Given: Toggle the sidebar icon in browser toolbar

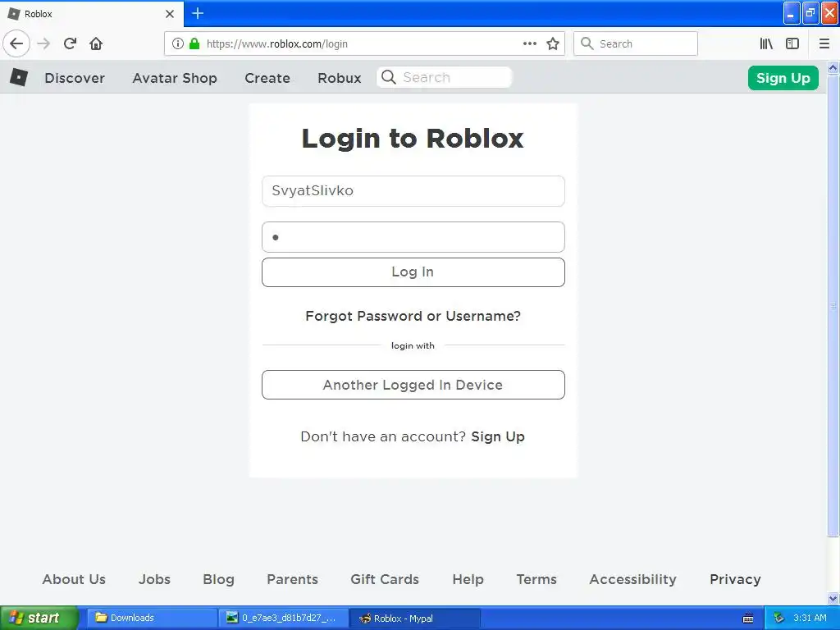Looking at the screenshot, I should tap(792, 43).
